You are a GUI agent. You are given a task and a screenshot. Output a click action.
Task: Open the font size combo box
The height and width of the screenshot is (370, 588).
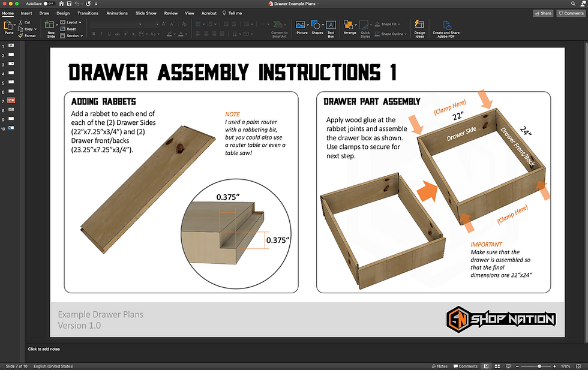tap(151, 24)
